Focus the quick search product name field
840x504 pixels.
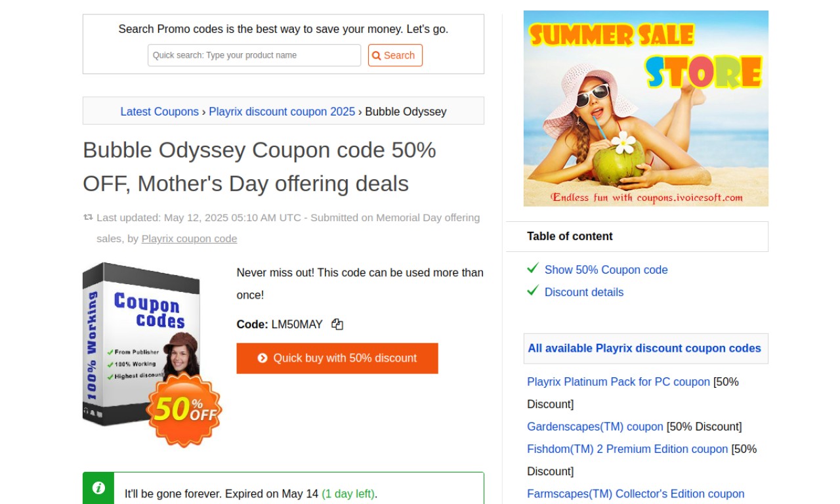255,55
